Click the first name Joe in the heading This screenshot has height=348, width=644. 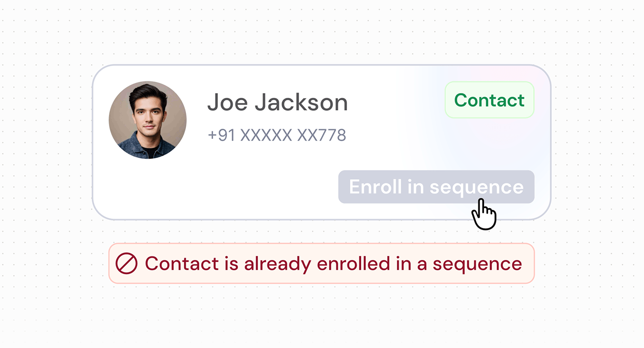pos(228,103)
